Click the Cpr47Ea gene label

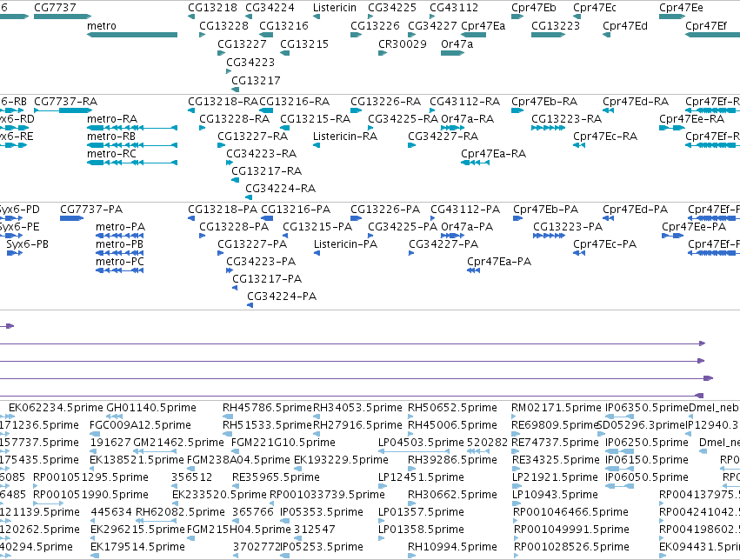click(x=483, y=26)
